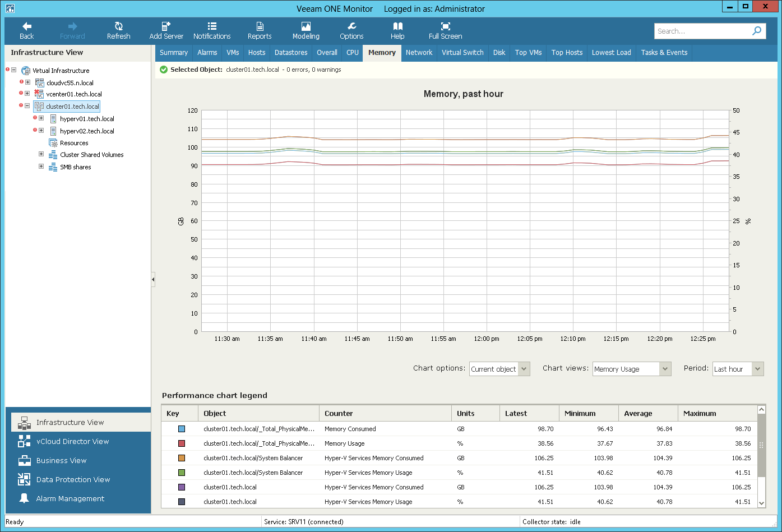This screenshot has height=532, width=782.
Task: Sort legend by Average column header
Action: pos(648,413)
